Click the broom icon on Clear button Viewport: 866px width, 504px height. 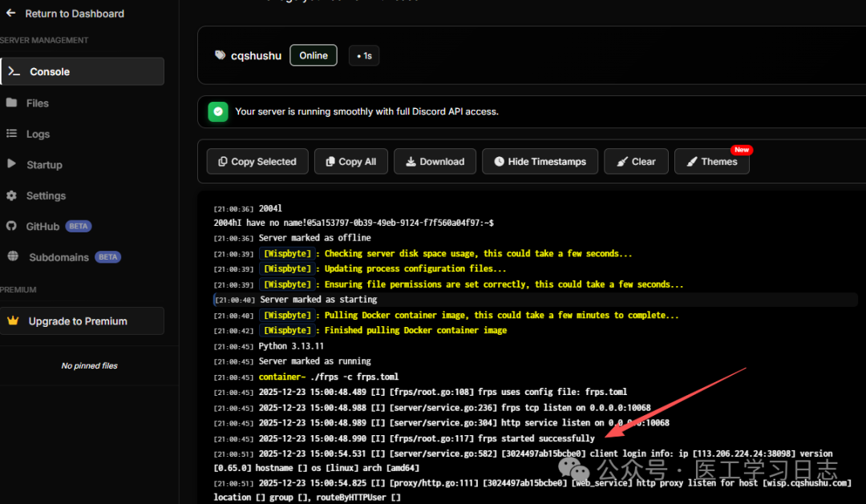(622, 162)
